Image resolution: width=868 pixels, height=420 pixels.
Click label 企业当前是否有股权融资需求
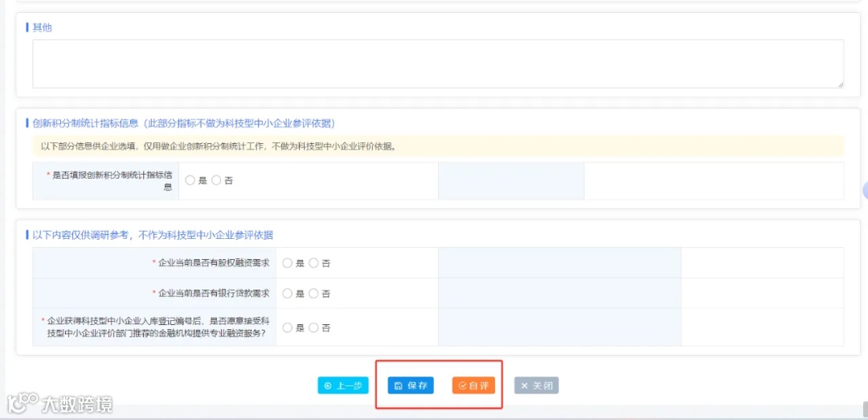pyautogui.click(x=214, y=263)
